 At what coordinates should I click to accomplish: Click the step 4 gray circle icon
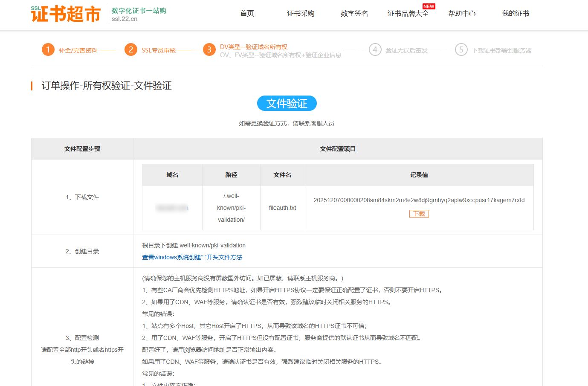coord(375,50)
